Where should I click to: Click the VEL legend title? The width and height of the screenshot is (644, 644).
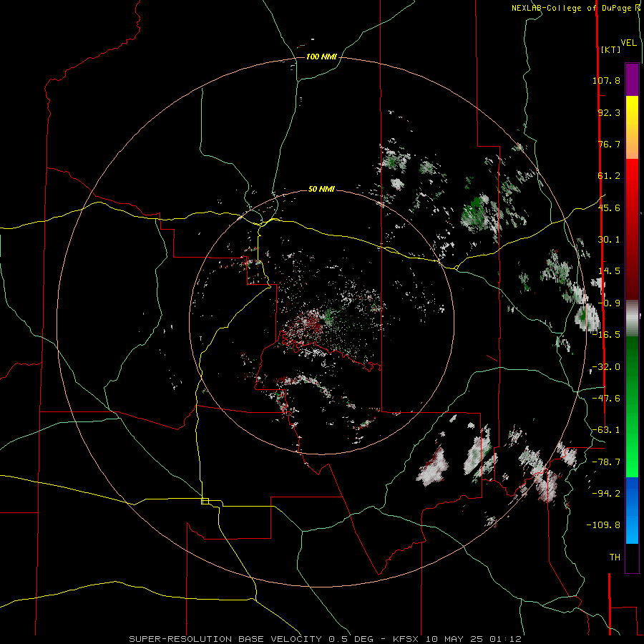tap(628, 43)
